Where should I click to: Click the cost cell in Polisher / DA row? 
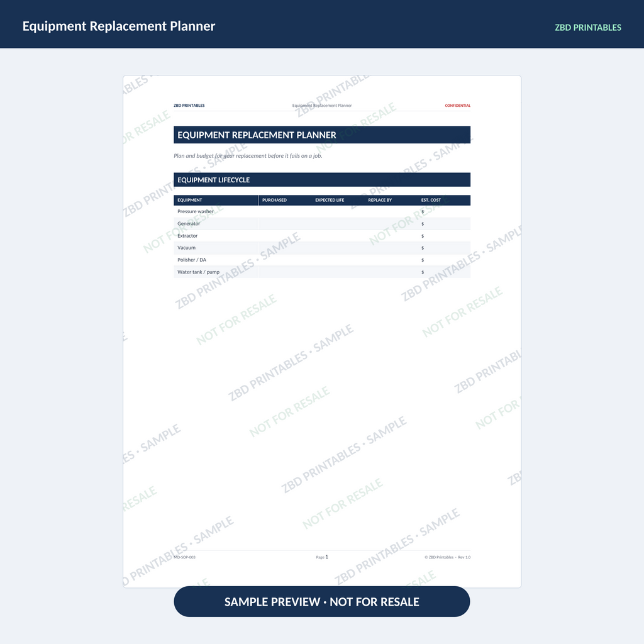444,260
